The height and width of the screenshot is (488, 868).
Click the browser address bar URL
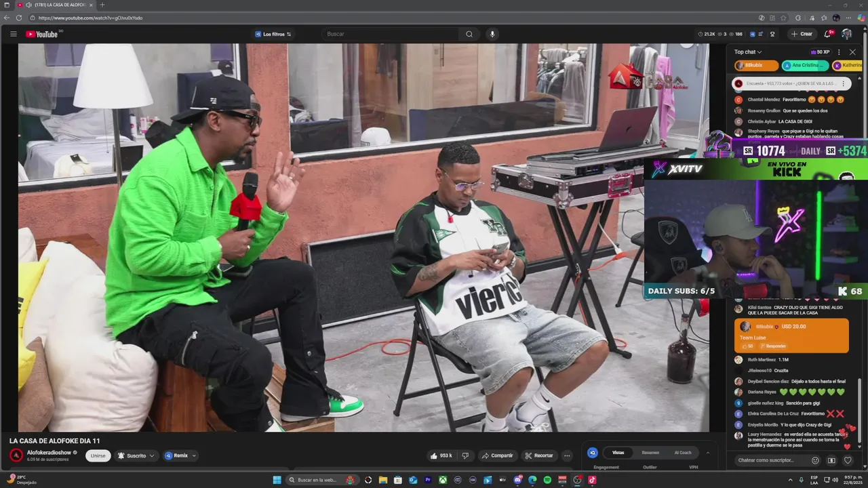tap(91, 18)
